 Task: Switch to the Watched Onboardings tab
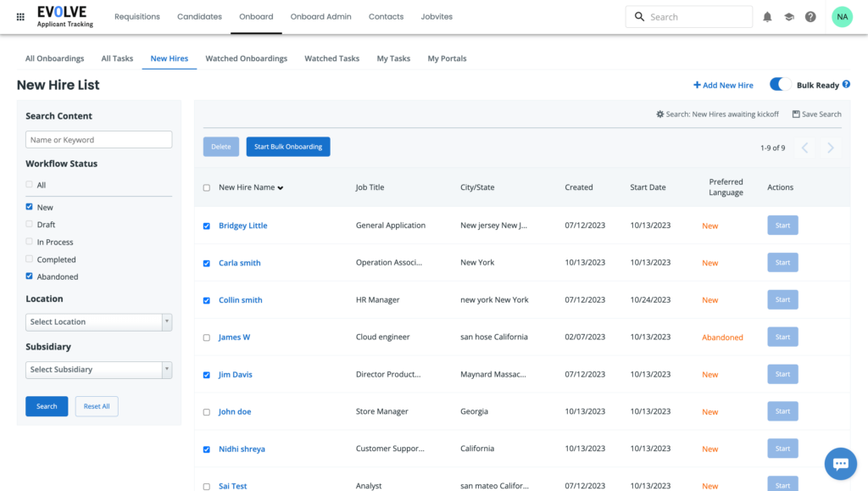pyautogui.click(x=246, y=59)
